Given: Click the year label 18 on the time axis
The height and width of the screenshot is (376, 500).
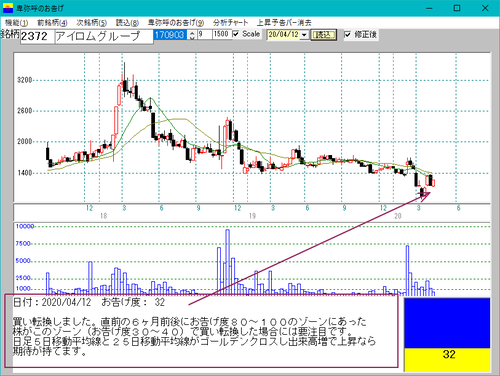Looking at the screenshot, I should 104,216.
